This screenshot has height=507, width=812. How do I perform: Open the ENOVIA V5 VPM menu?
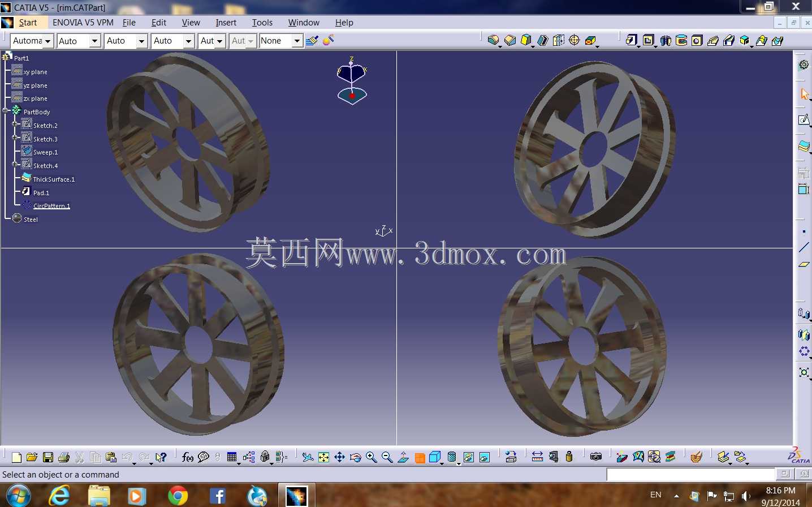83,23
